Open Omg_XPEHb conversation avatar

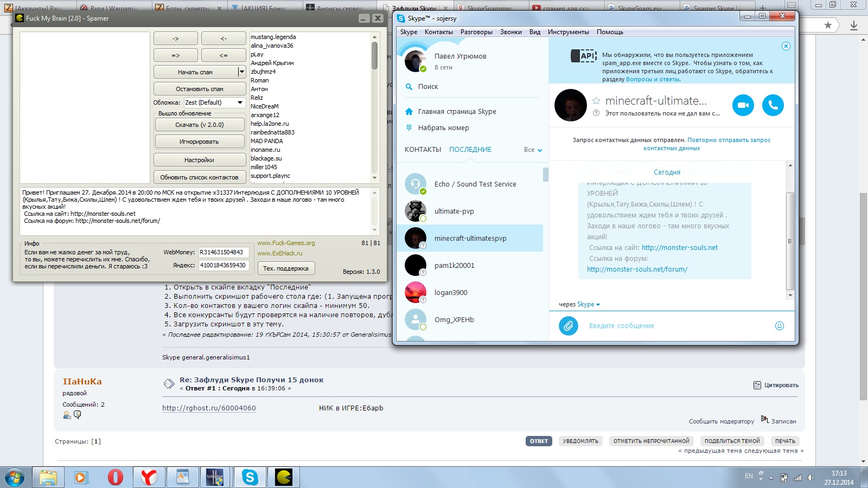tap(416, 319)
